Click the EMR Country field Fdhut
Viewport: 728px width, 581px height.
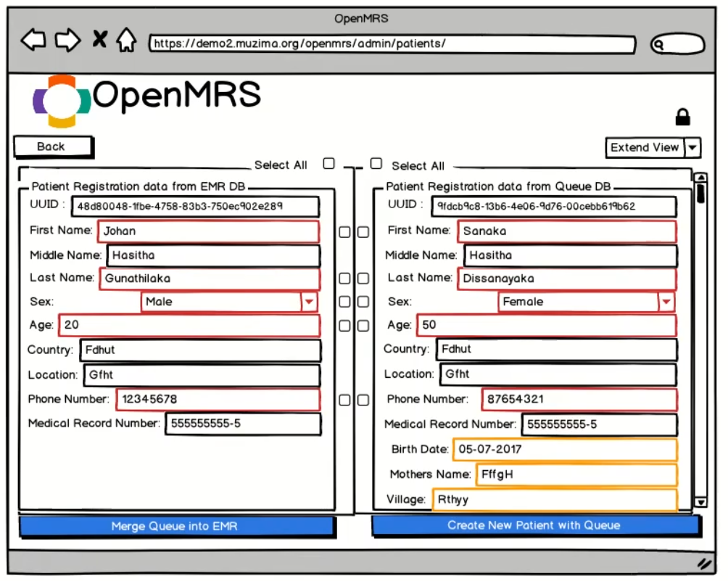[200, 350]
